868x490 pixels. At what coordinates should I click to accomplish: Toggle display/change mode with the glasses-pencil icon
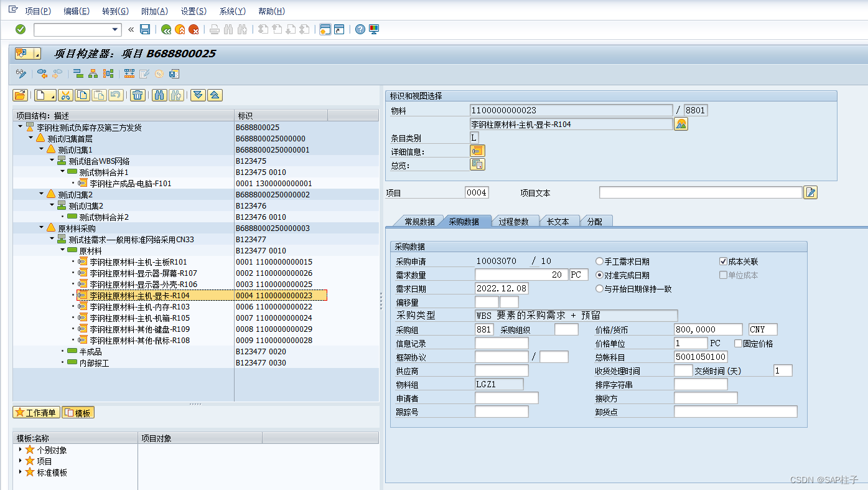22,73
